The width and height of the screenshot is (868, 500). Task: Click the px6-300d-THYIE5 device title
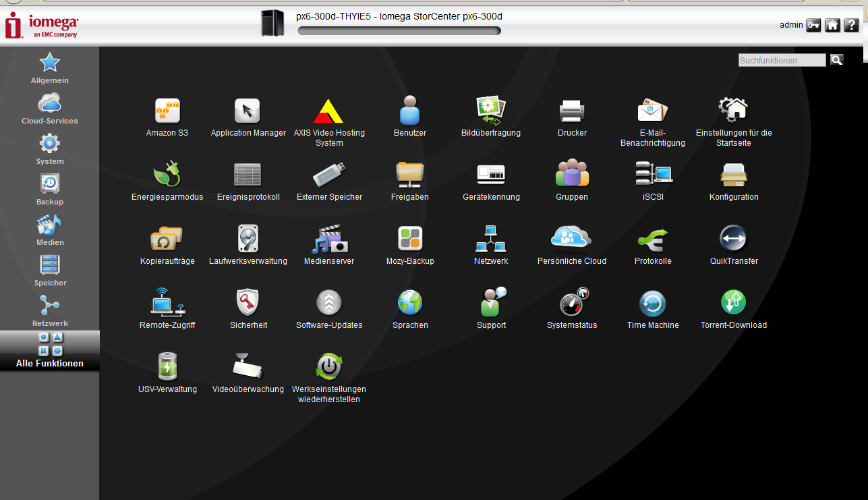pyautogui.click(x=399, y=16)
